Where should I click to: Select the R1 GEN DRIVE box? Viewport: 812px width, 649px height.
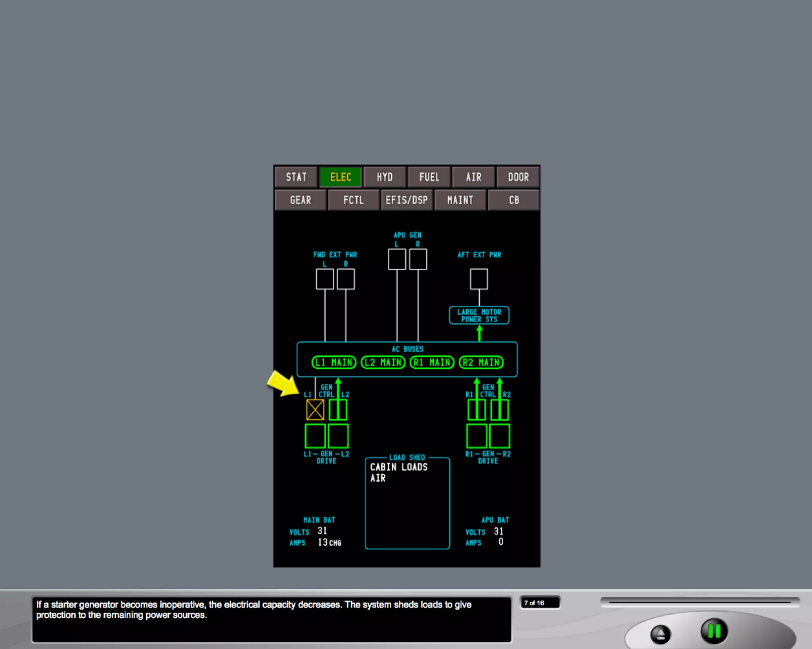click(x=477, y=436)
